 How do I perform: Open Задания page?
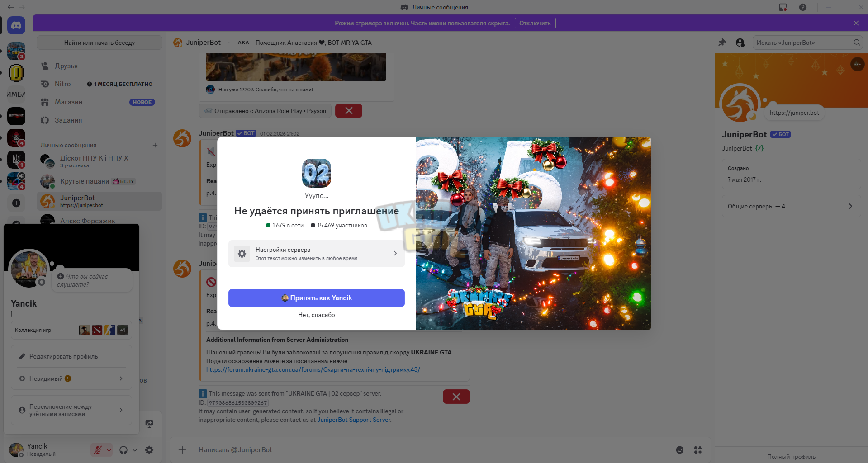[x=100, y=120]
